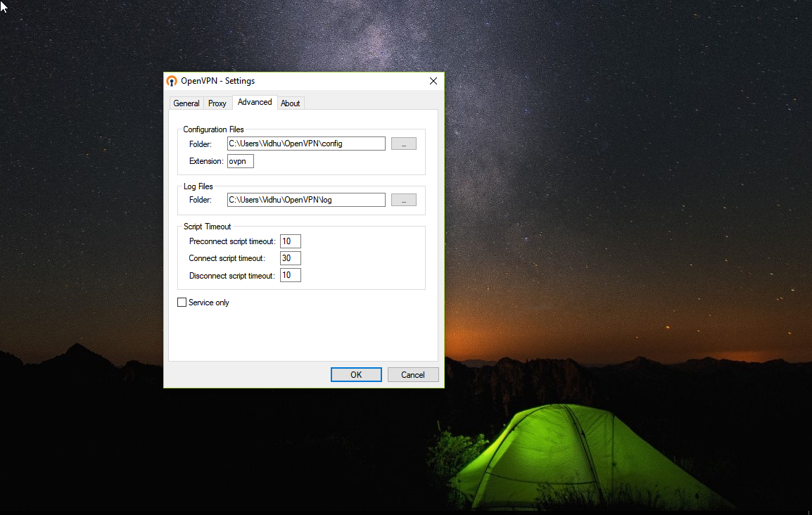Image resolution: width=812 pixels, height=515 pixels.
Task: Click the Script Timeout group label
Action: tap(207, 227)
